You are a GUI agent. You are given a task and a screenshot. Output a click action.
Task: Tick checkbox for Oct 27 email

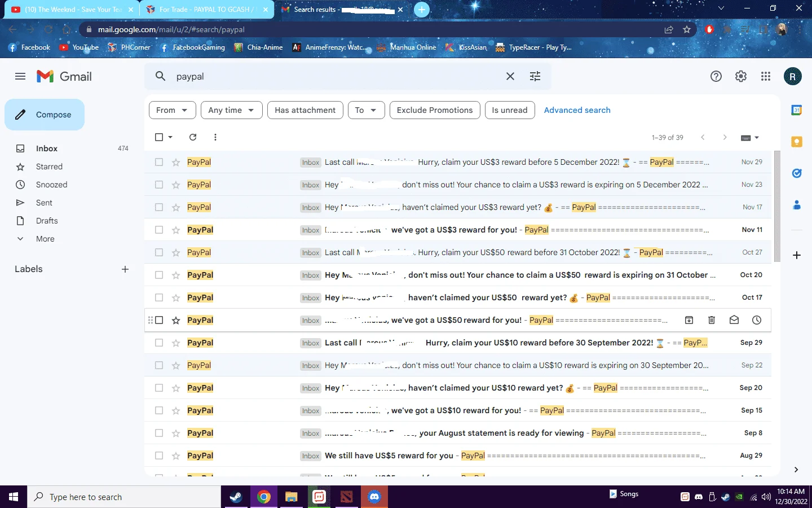[x=159, y=252]
